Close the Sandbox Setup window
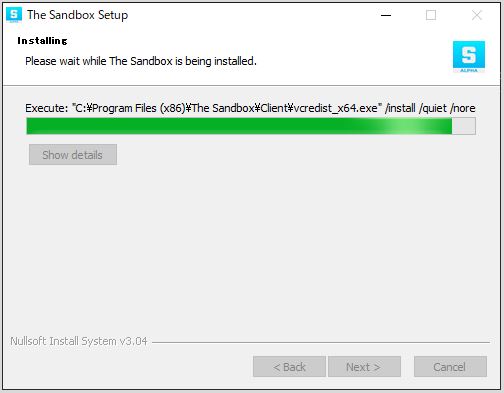The width and height of the screenshot is (504, 393). pos(477,15)
